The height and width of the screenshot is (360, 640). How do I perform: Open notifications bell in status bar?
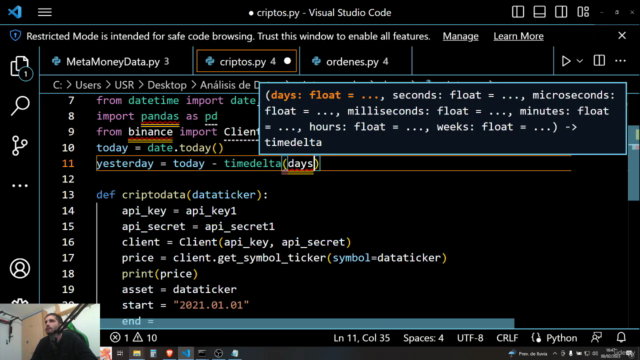(x=621, y=338)
